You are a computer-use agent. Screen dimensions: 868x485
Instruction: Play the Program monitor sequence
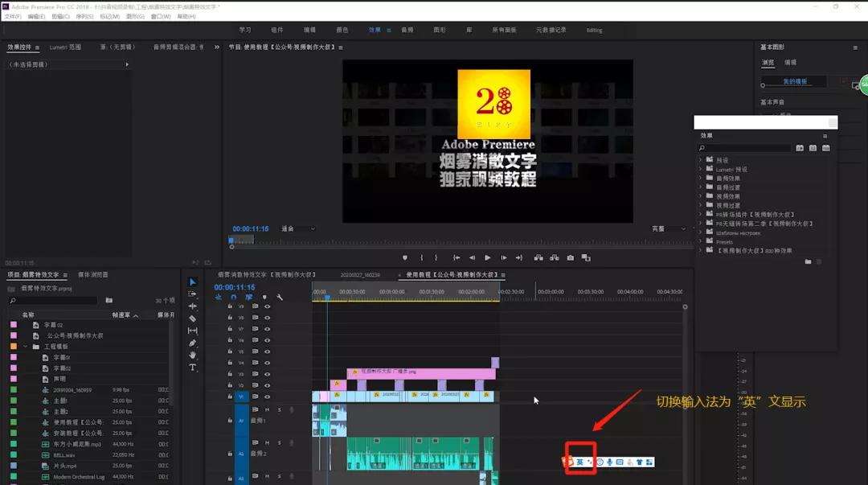coord(488,257)
